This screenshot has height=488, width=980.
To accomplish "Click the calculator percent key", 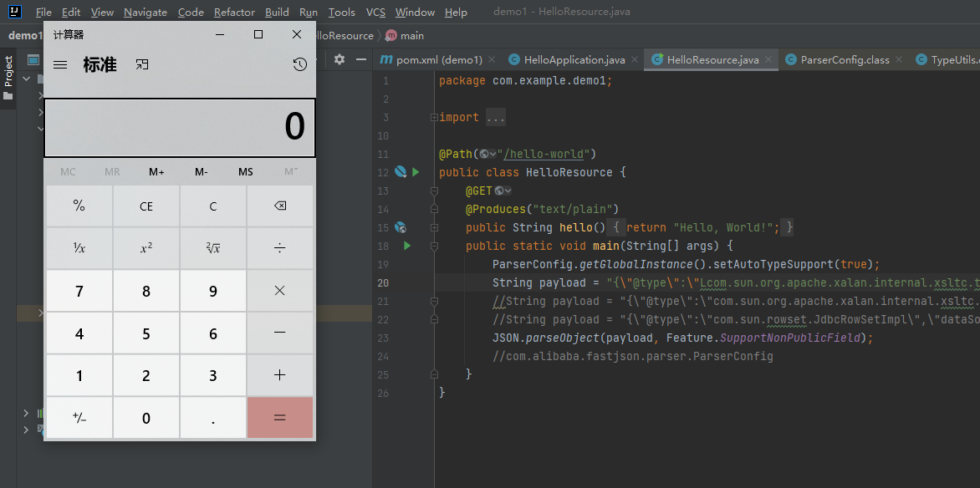I will pyautogui.click(x=79, y=206).
